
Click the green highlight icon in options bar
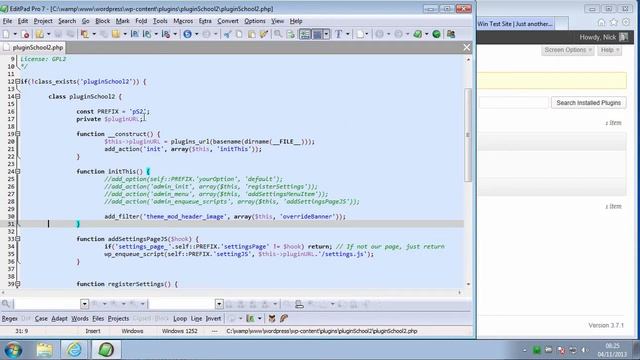click(x=250, y=318)
